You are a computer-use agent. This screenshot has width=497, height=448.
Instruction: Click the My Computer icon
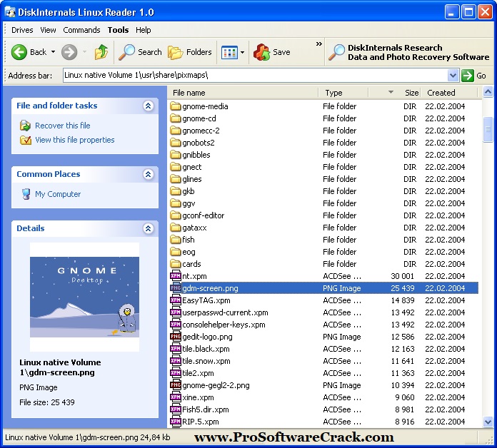[26, 194]
